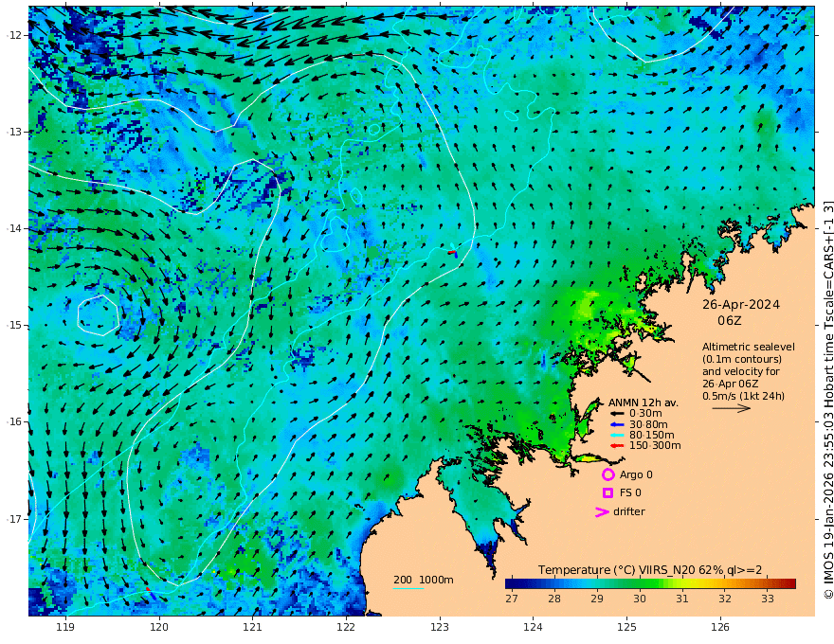Click the 'ANMN 12h av.' legend heading

click(x=644, y=402)
